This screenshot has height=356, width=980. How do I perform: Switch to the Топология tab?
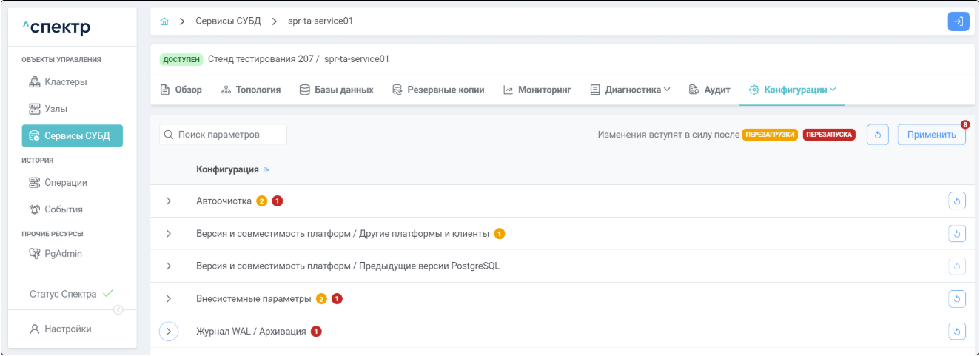[251, 90]
